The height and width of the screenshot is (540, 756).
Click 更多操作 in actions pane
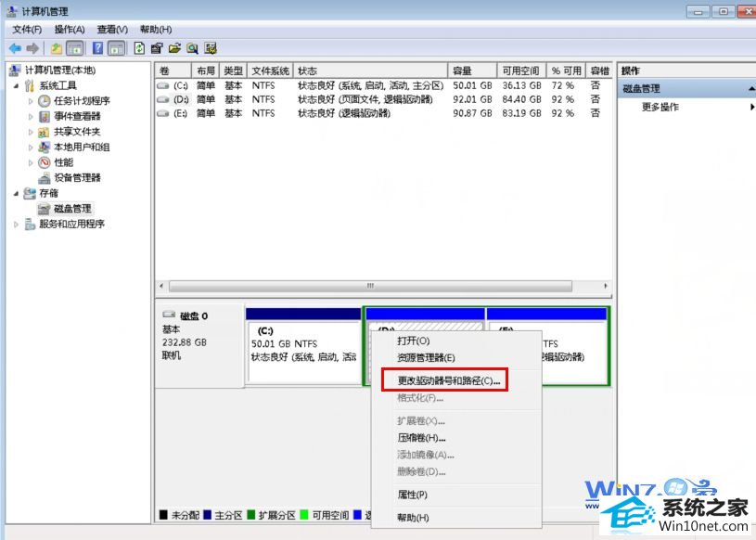[x=660, y=107]
